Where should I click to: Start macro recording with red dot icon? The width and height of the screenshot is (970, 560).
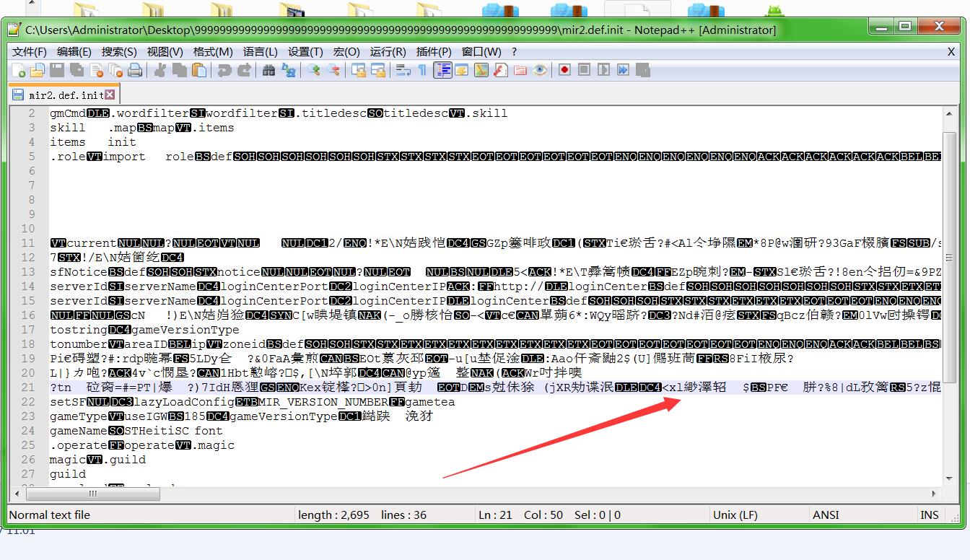pos(564,70)
